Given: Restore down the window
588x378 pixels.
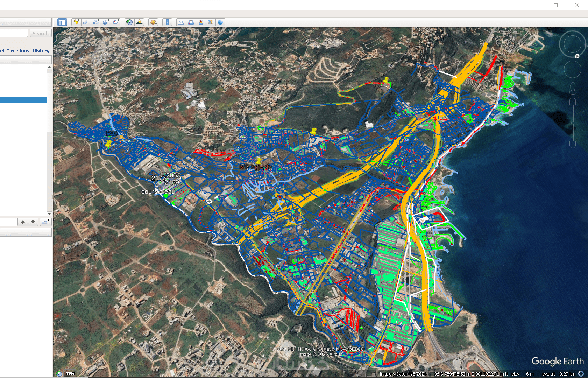Looking at the screenshot, I should click(x=556, y=5).
